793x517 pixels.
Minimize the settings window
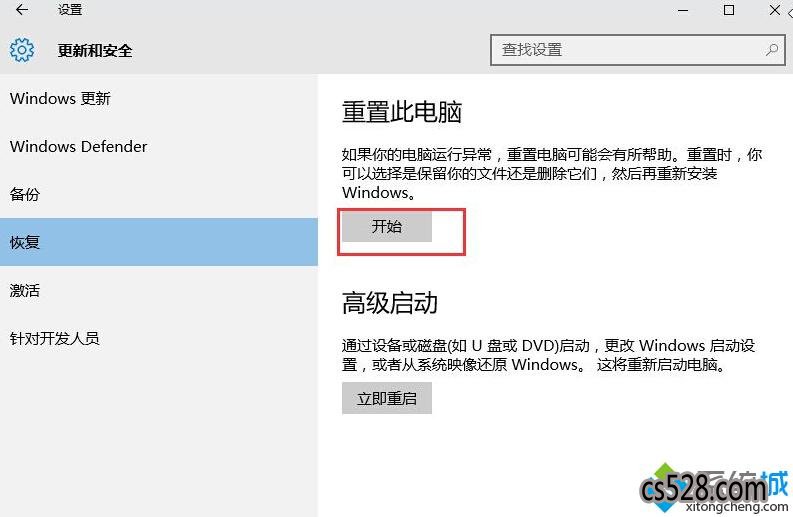pos(683,10)
